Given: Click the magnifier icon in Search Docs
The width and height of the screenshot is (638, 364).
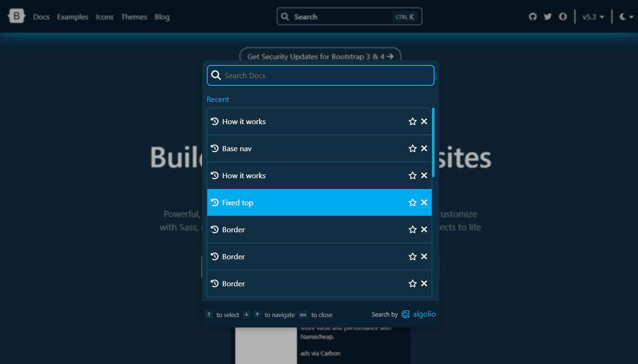Looking at the screenshot, I should [216, 75].
